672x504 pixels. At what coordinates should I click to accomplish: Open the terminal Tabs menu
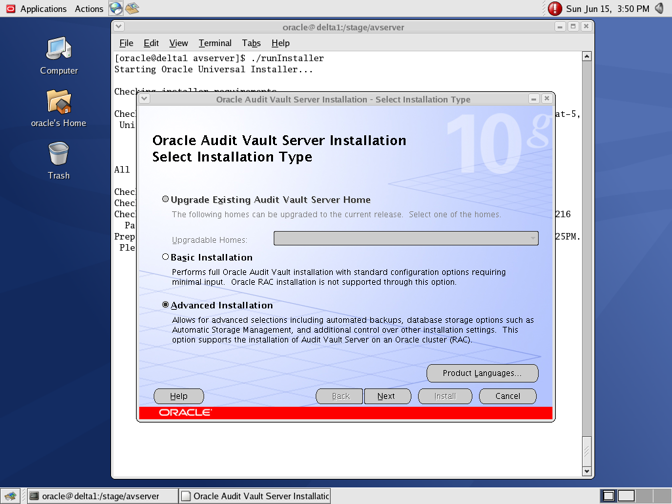click(x=251, y=43)
